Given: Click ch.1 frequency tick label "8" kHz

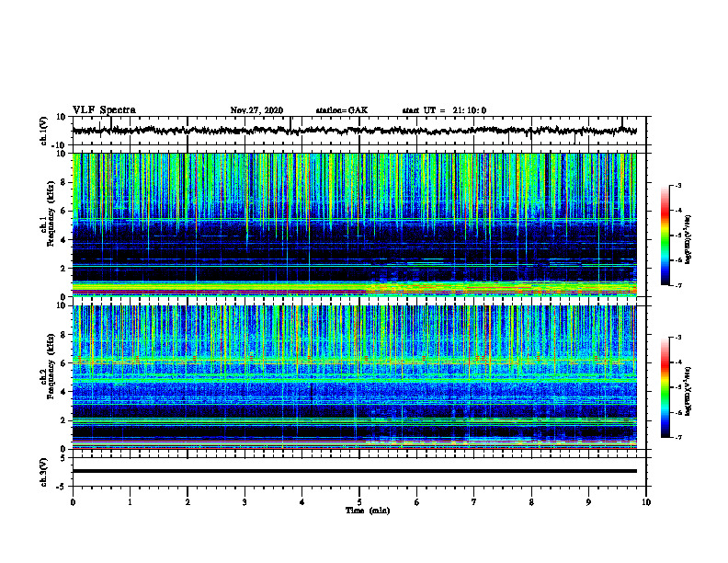Looking at the screenshot, I should [63, 182].
